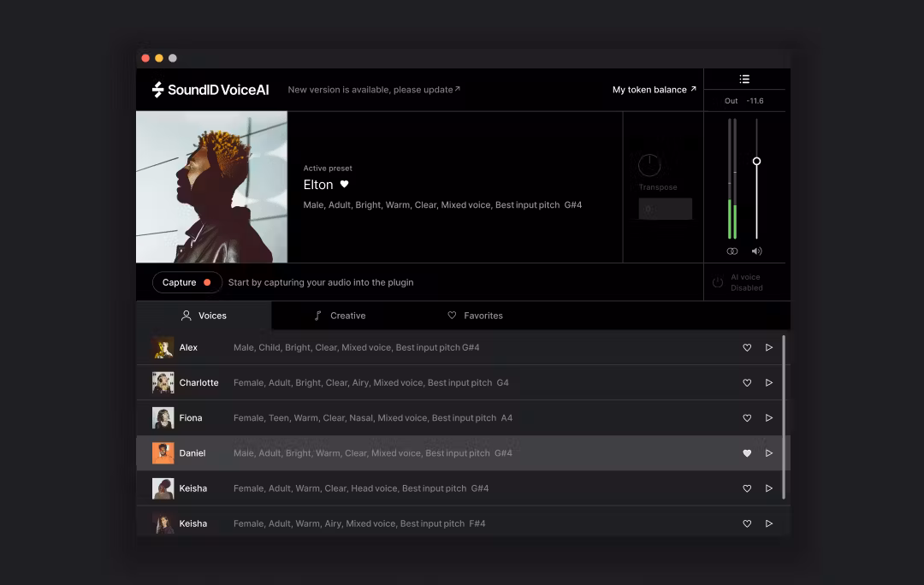924x585 pixels.
Task: Click the stereo link icon below the meters
Action: click(x=732, y=251)
